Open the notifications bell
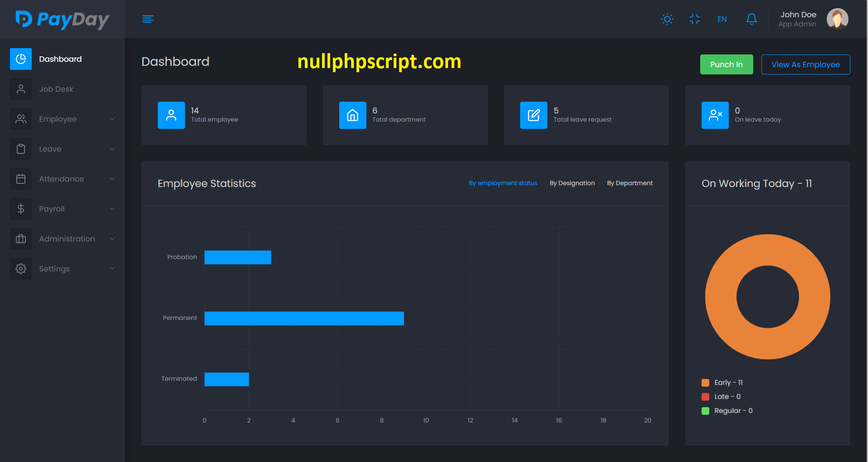 click(x=751, y=19)
